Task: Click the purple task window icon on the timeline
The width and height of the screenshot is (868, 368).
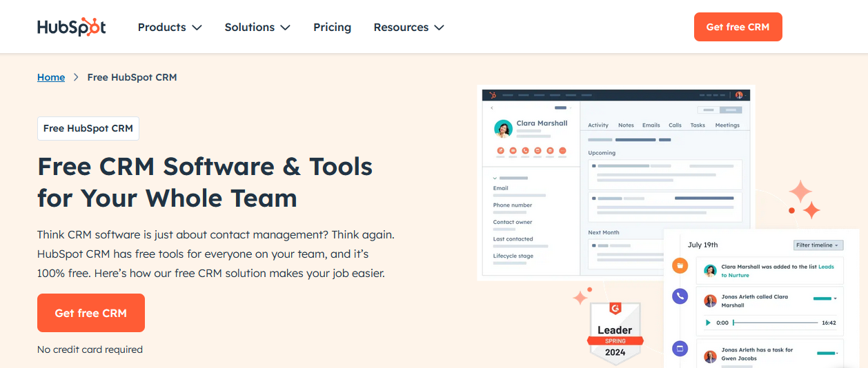Action: (x=680, y=349)
